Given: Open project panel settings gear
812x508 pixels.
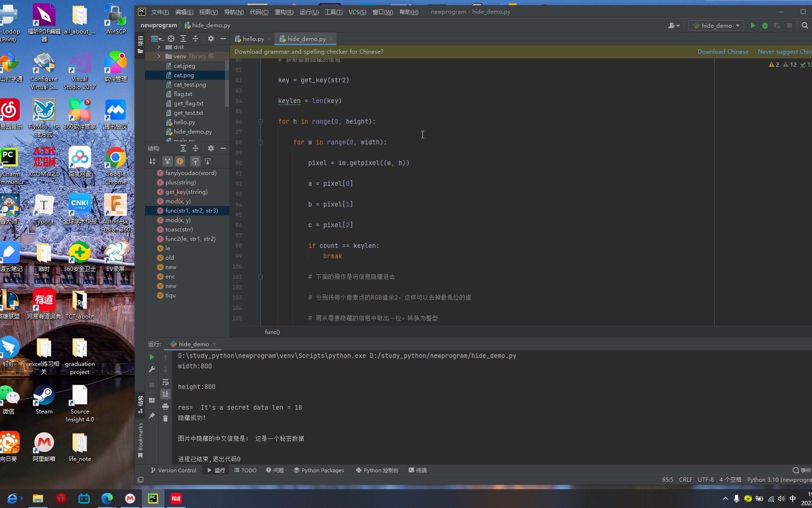Looking at the screenshot, I should coord(211,39).
